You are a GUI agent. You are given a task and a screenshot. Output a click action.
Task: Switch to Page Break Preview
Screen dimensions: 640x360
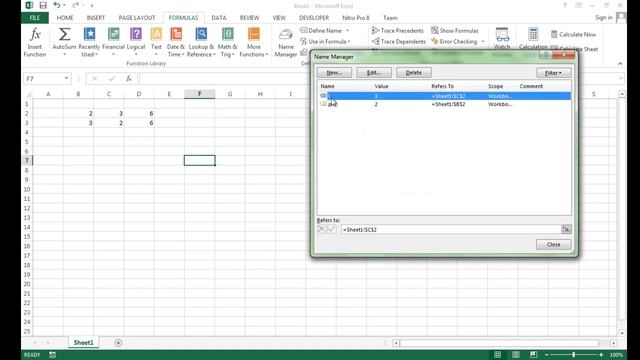[533, 355]
